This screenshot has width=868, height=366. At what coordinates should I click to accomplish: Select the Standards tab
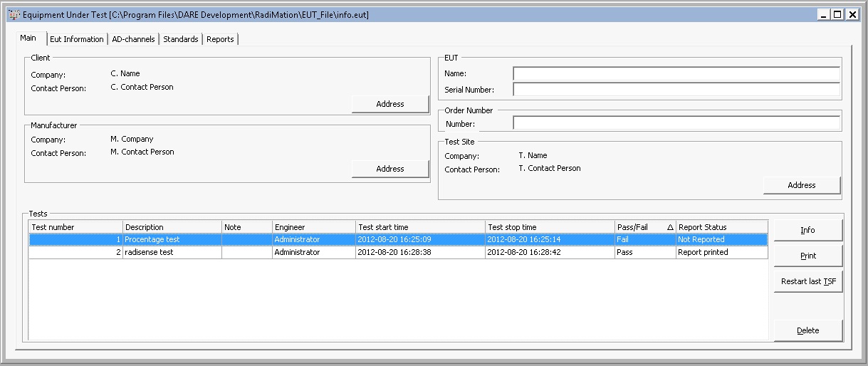181,39
